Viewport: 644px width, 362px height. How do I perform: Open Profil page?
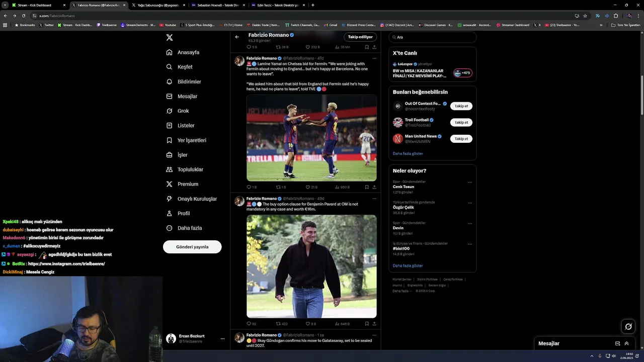[178, 213]
